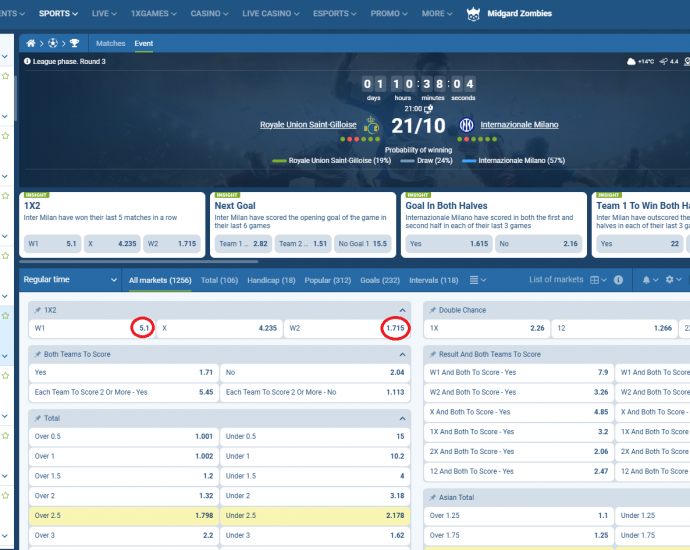
Task: Open the market info icon
Action: click(618, 280)
